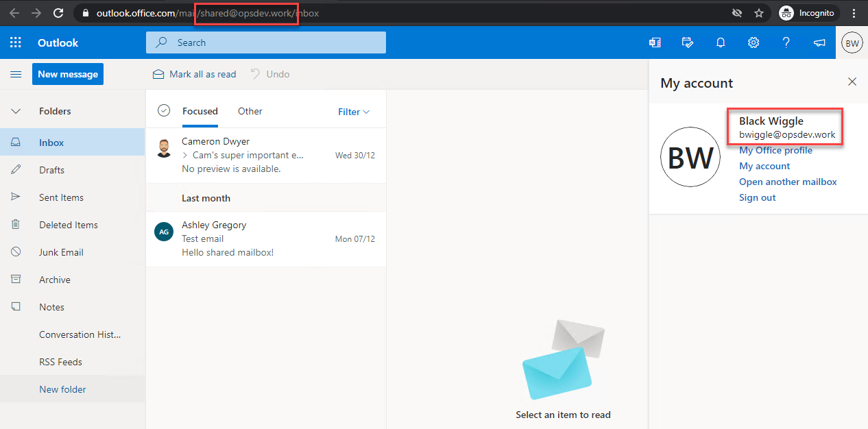Open the Settings gear icon

(x=754, y=42)
